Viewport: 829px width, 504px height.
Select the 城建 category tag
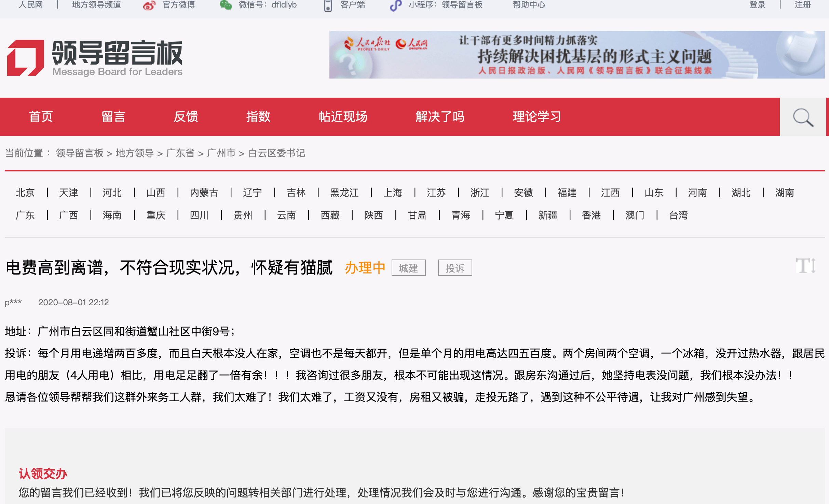click(x=409, y=268)
